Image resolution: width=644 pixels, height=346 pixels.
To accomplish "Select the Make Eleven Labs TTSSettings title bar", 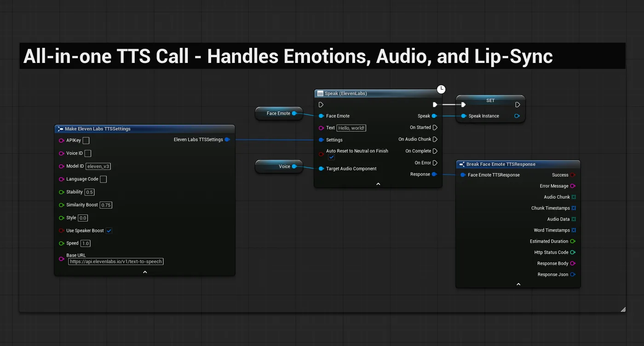I will [x=144, y=129].
